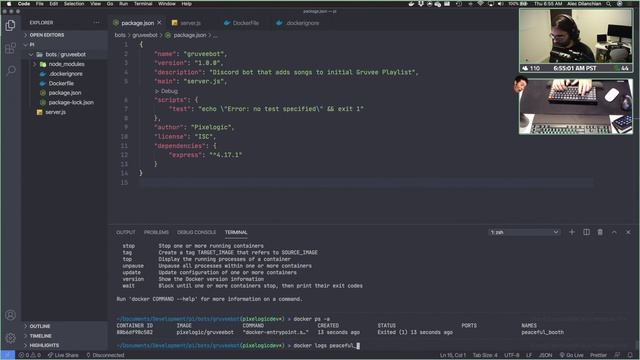Change Tab Size 4 indentation setting
The height and width of the screenshot is (360, 640).
point(485,355)
